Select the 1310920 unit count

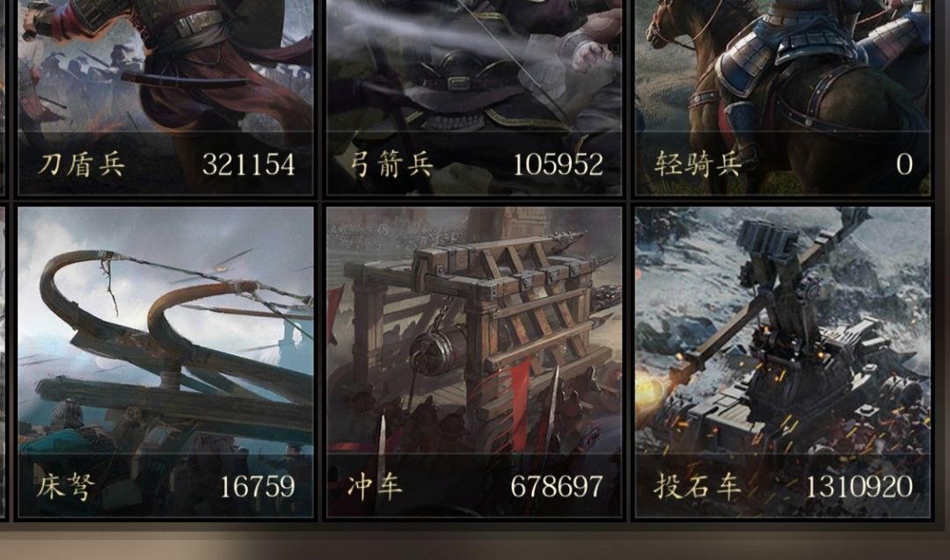(859, 487)
